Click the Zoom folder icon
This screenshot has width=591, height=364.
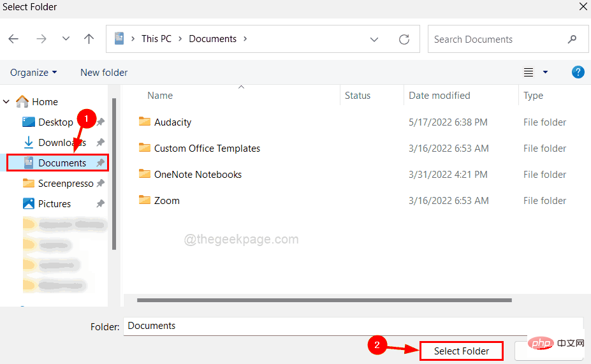click(145, 200)
